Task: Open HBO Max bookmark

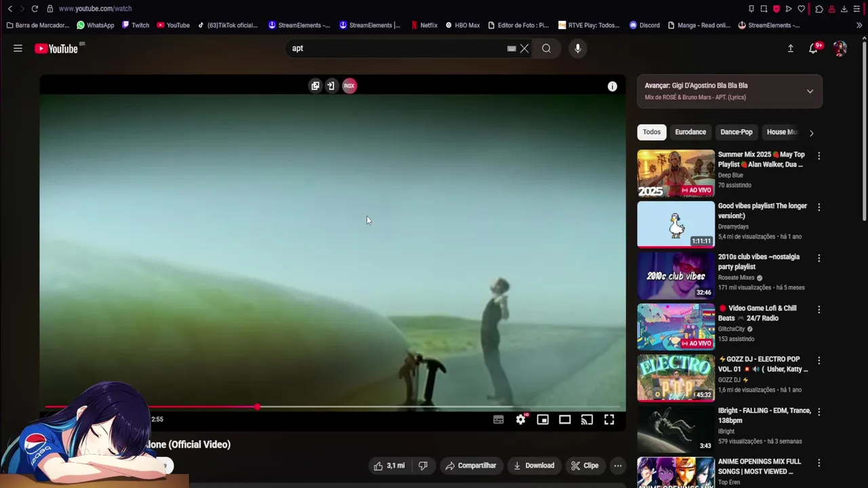Action: click(462, 25)
